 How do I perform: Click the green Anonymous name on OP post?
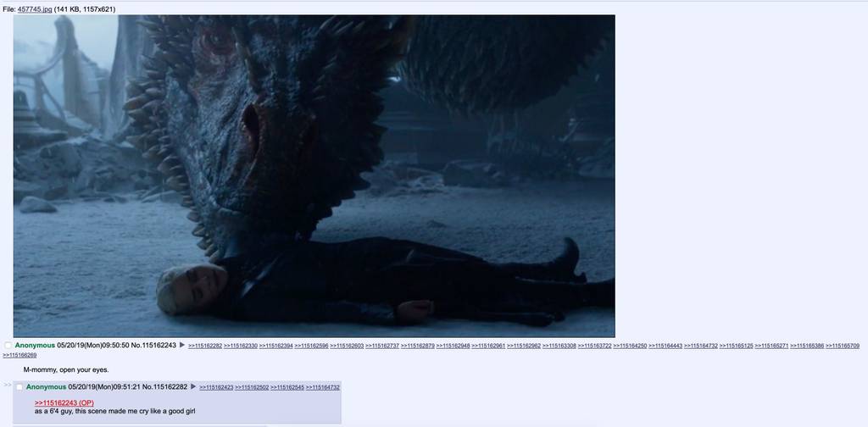(35, 345)
